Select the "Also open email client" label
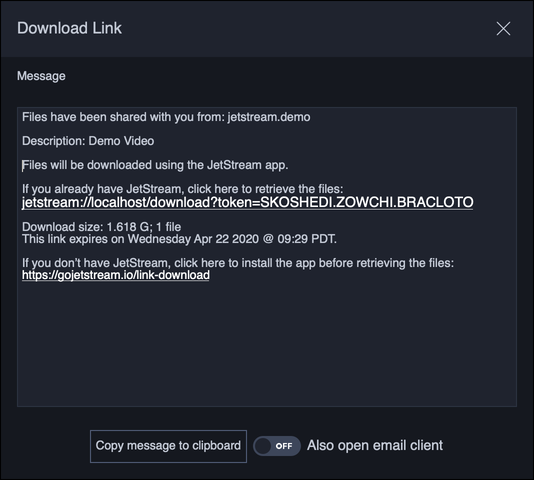This screenshot has height=480, width=534. (x=375, y=446)
